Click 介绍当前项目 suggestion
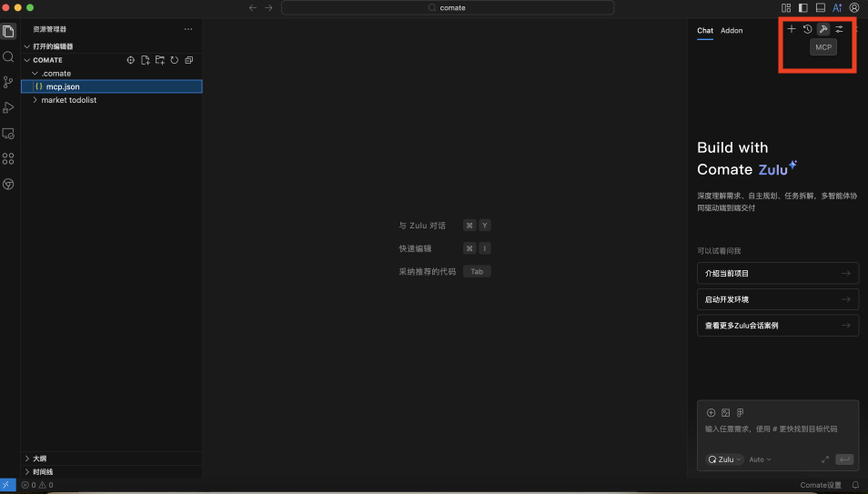Image resolution: width=868 pixels, height=494 pixels. pyautogui.click(x=778, y=274)
